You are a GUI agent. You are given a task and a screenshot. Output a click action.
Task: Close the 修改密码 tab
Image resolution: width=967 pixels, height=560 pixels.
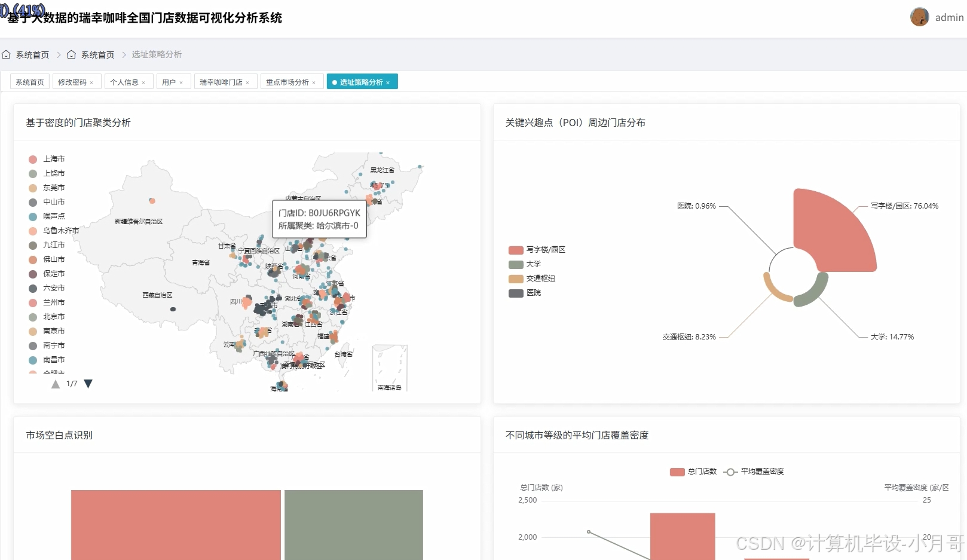coord(91,82)
